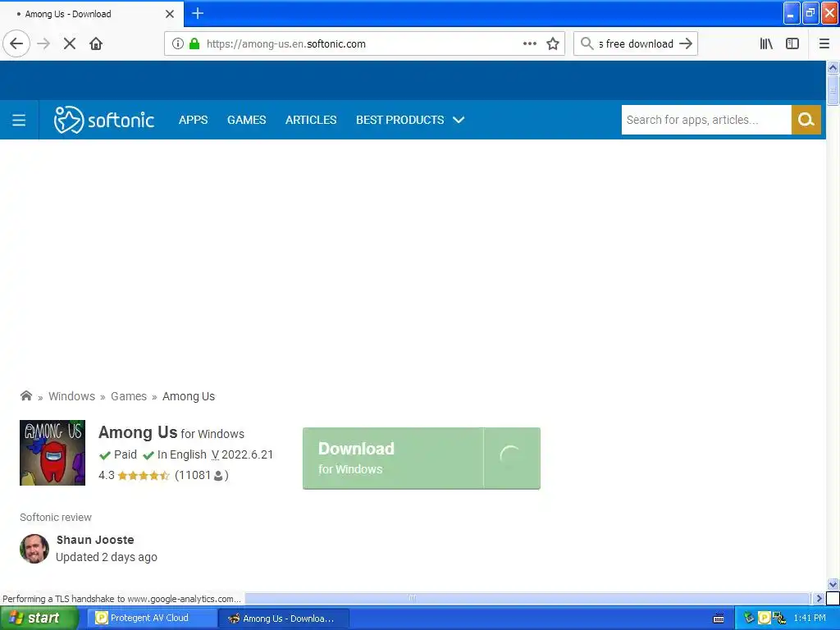Close the Among Us - Download tab
The height and width of the screenshot is (630, 840).
point(170,14)
